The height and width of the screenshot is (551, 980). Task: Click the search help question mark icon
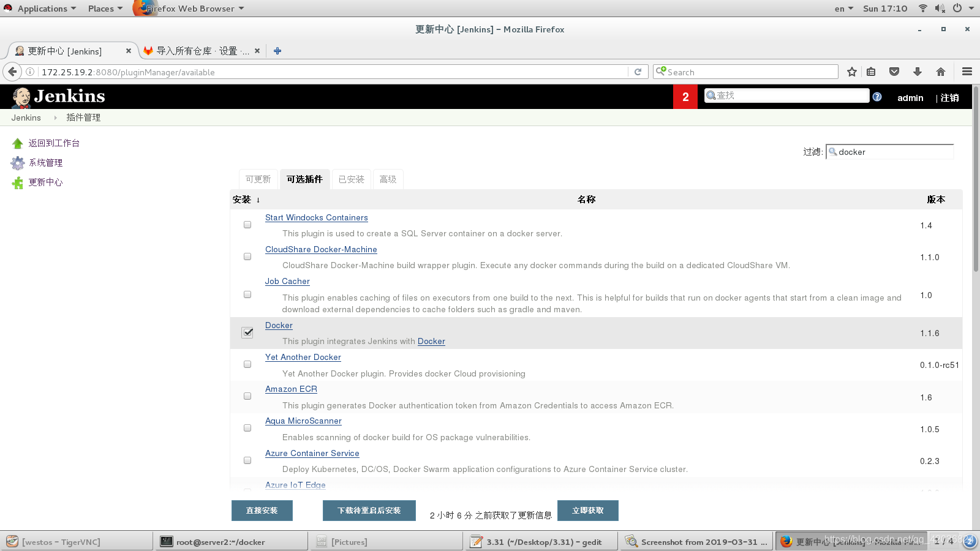(877, 97)
